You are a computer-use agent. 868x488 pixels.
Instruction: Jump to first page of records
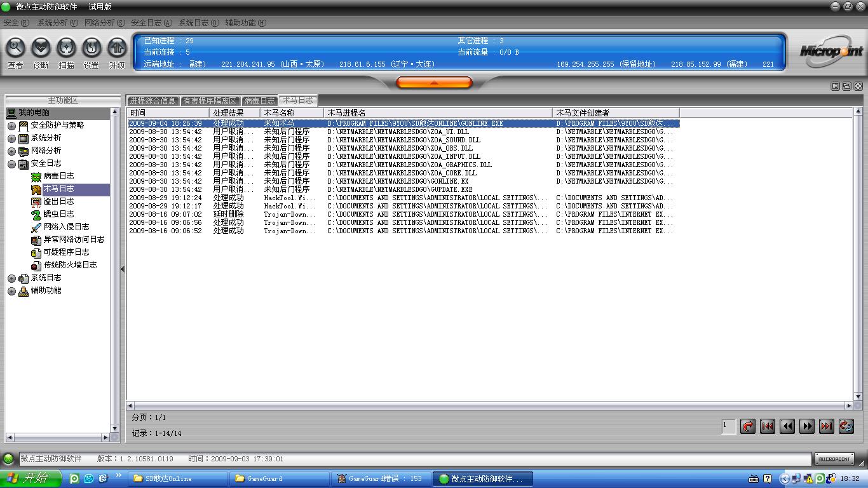[x=768, y=426]
